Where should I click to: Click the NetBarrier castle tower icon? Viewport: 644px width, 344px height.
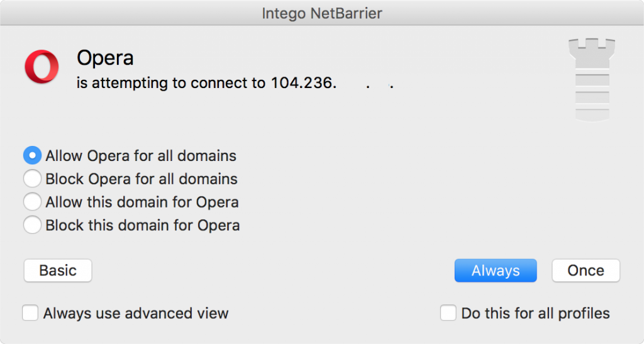pos(592,80)
